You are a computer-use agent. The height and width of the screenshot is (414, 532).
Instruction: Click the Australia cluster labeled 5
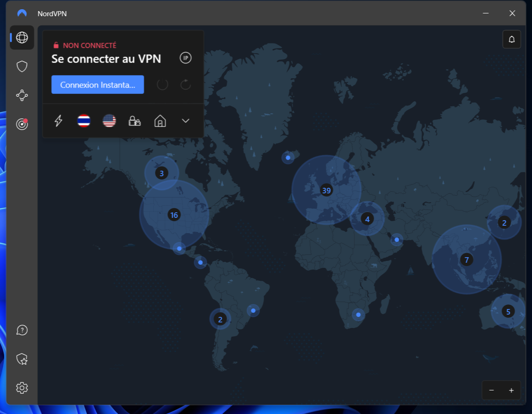point(508,311)
